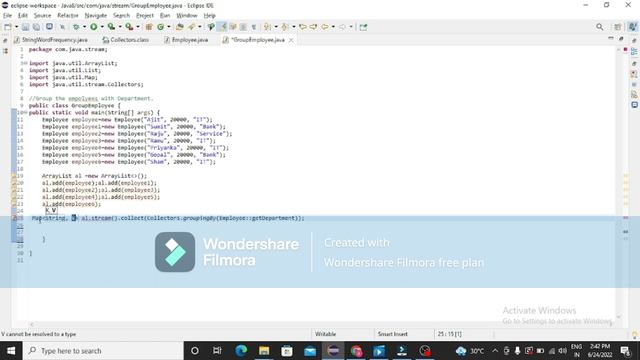The image size is (640, 360).
Task: Click the Save toolbar icon
Action: (25, 27)
